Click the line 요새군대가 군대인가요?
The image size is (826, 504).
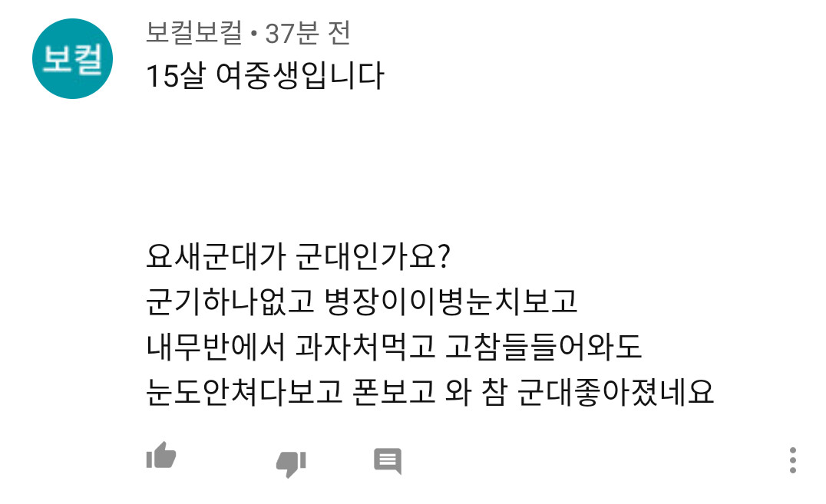pos(298,256)
